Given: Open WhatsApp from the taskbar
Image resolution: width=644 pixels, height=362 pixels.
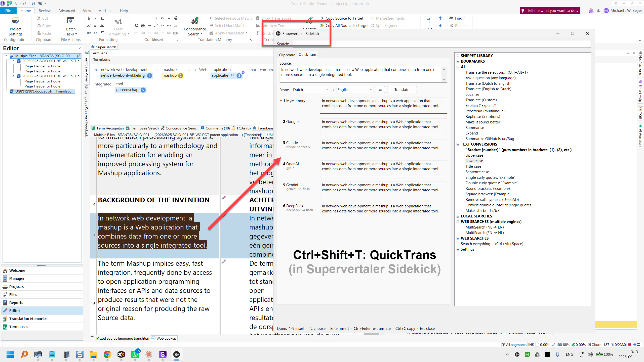Looking at the screenshot, I should (135, 354).
